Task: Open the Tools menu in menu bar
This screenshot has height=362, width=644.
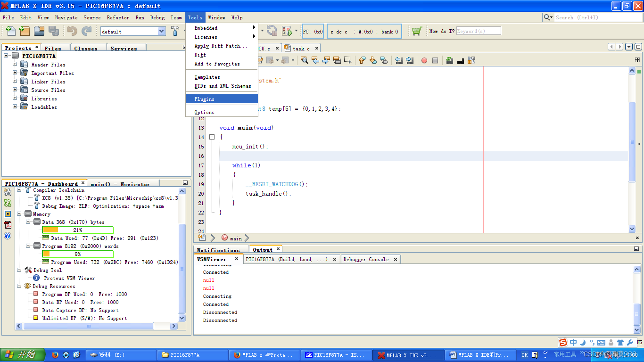Action: pyautogui.click(x=195, y=17)
